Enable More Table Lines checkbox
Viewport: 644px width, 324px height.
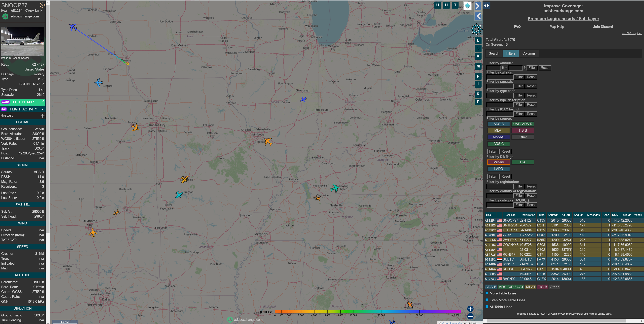point(487,293)
